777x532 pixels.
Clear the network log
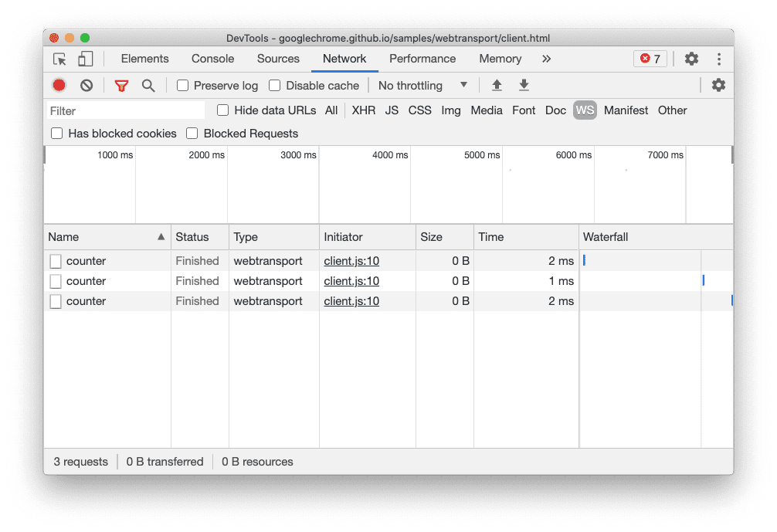(x=87, y=86)
